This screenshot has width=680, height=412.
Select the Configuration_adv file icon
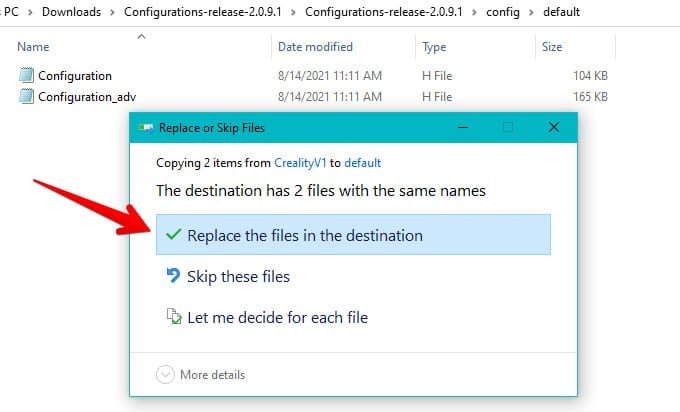coord(26,96)
